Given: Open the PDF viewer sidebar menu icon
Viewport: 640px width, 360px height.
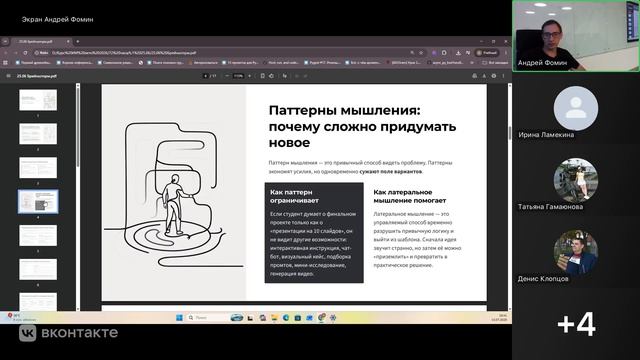Looking at the screenshot, I should pyautogui.click(x=8, y=76).
